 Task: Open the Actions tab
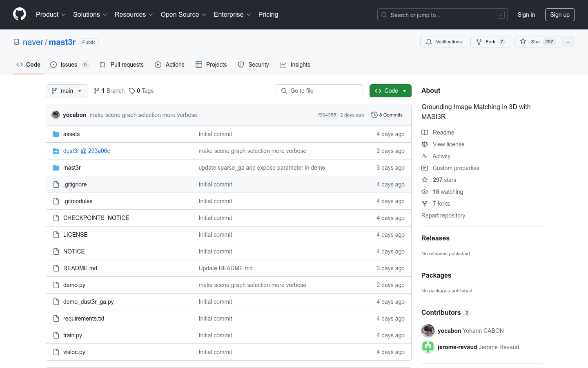[x=169, y=65]
